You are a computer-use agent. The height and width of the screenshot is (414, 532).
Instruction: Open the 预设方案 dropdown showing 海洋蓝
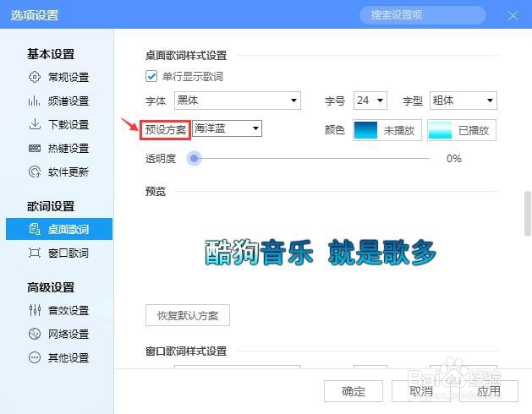click(x=227, y=128)
